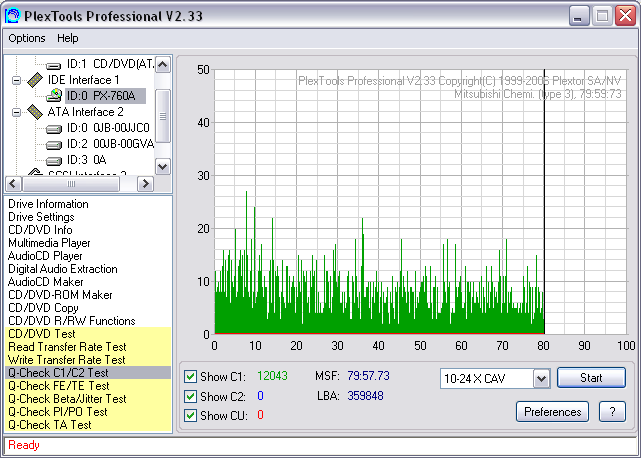Click the Ready status text
The image size is (641, 458).
tap(24, 445)
